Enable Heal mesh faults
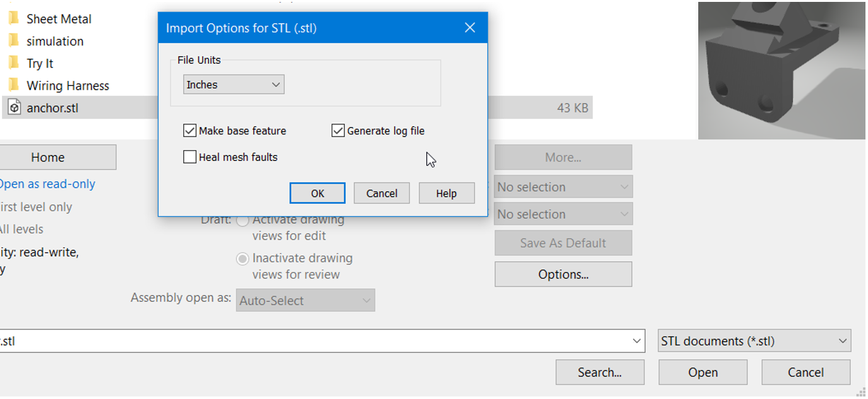868x399 pixels. click(x=190, y=157)
